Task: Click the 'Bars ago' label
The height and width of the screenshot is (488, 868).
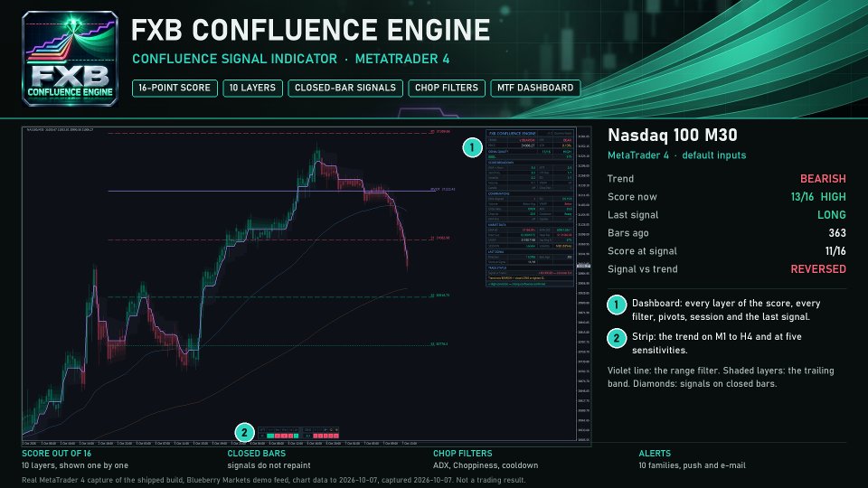Action: 627,233
